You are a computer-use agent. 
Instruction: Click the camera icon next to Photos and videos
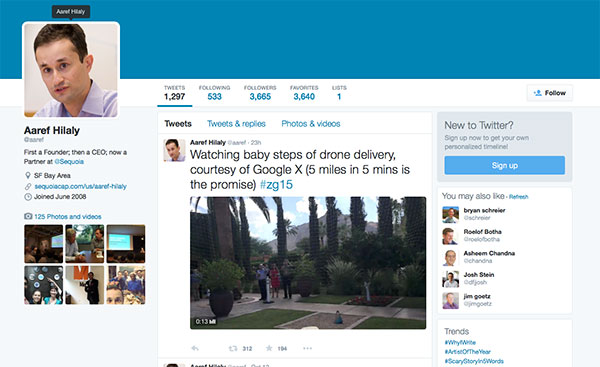point(28,217)
